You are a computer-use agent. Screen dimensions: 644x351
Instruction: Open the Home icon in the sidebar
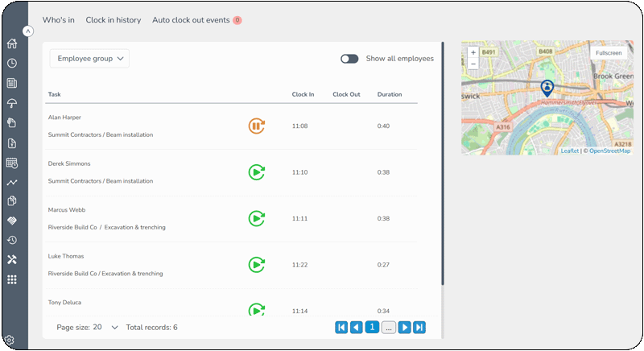point(12,43)
